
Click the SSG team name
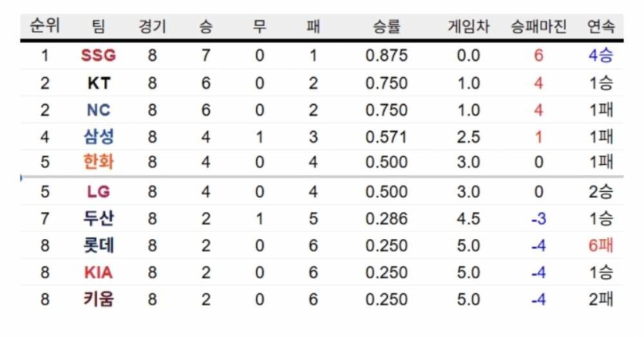tap(98, 56)
